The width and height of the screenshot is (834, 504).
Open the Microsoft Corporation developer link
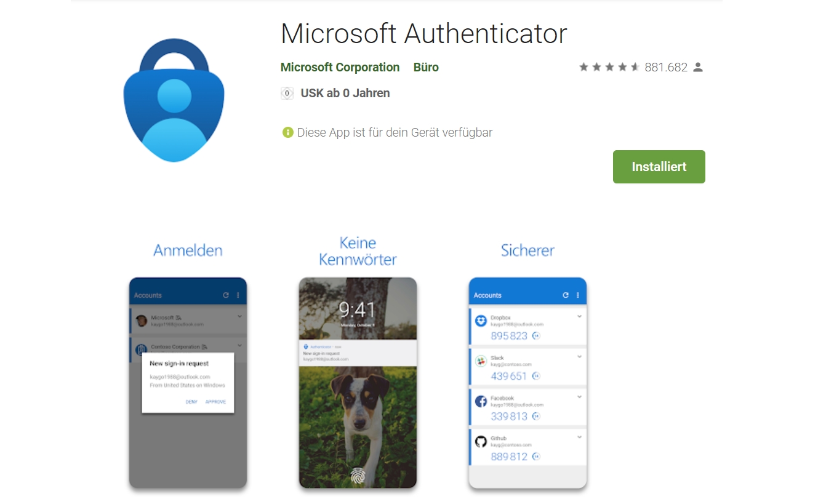(x=340, y=67)
